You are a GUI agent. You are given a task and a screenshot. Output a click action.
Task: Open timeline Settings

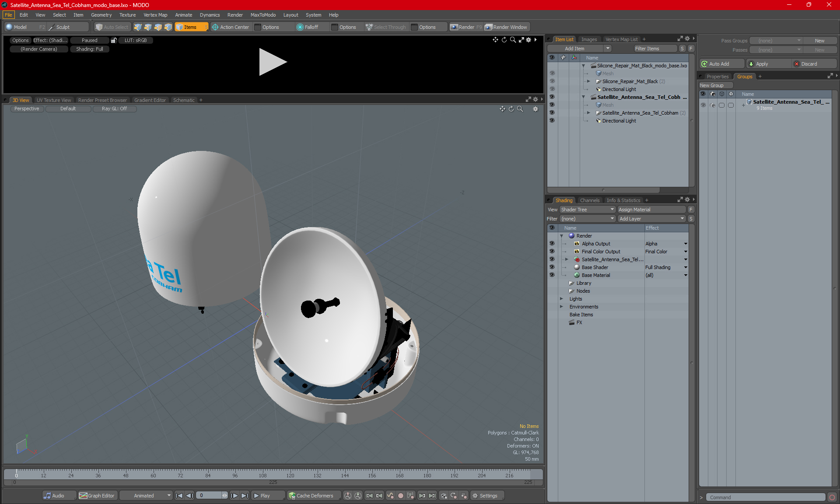(486, 496)
